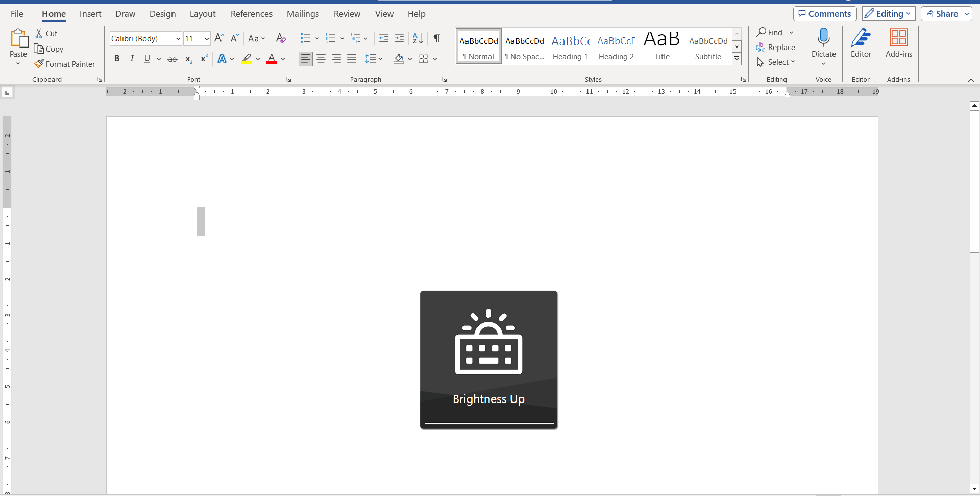The width and height of the screenshot is (980, 496).
Task: Shrink font size with the smaller A icon
Action: pos(235,38)
